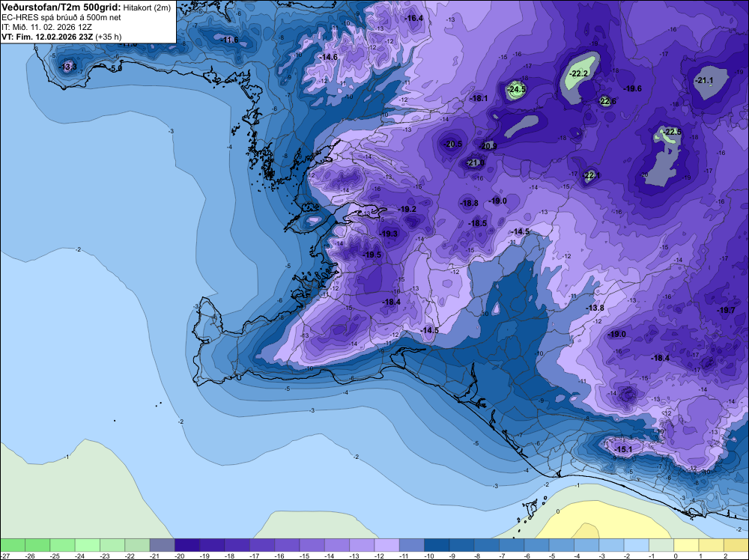
Task: Select the 'Hitakort (2m)' header label
Action: click(148, 8)
